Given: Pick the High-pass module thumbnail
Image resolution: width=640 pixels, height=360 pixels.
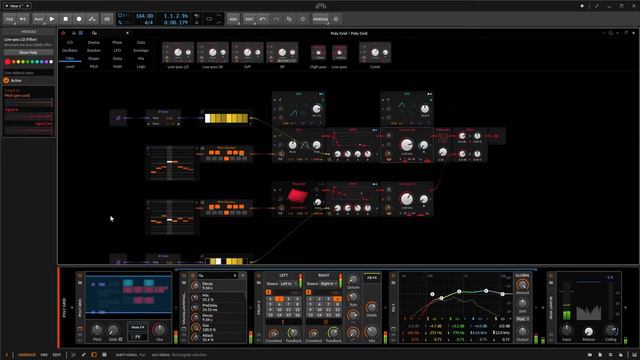Looking at the screenshot, I should coord(318,53).
